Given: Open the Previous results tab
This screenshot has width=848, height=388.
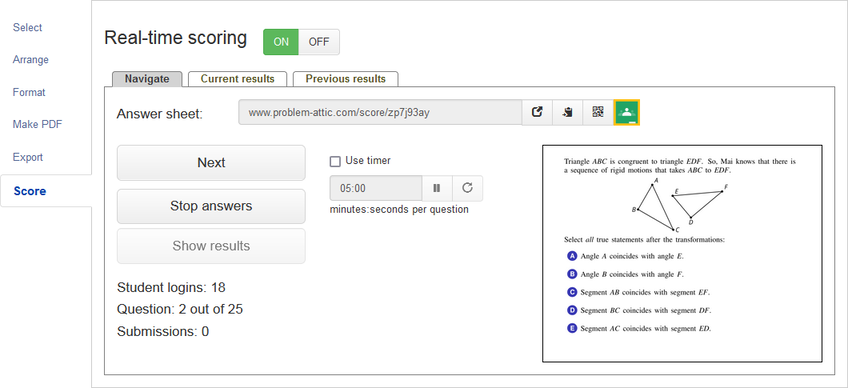Looking at the screenshot, I should tap(346, 79).
